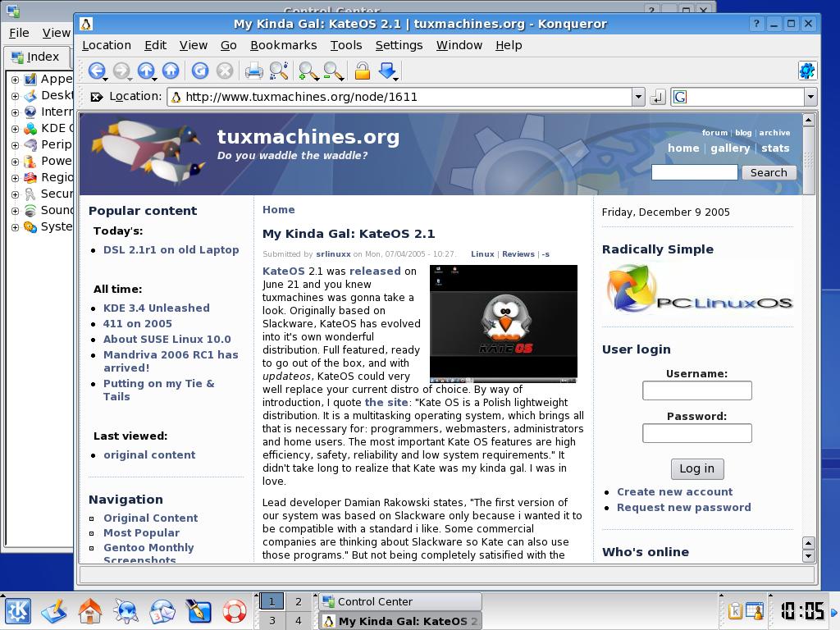The height and width of the screenshot is (630, 840).
Task: Expand System Administration node in Control Center
Action: tap(15, 227)
